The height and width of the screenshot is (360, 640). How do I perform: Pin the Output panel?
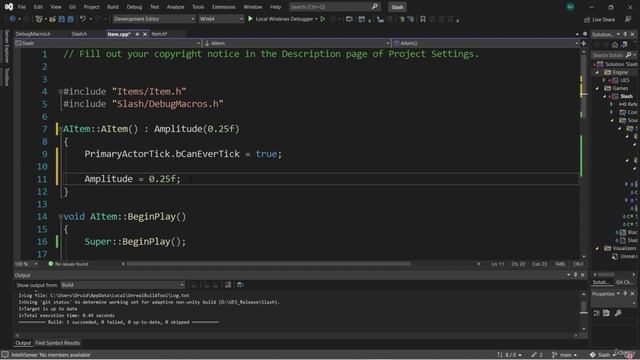point(576,275)
